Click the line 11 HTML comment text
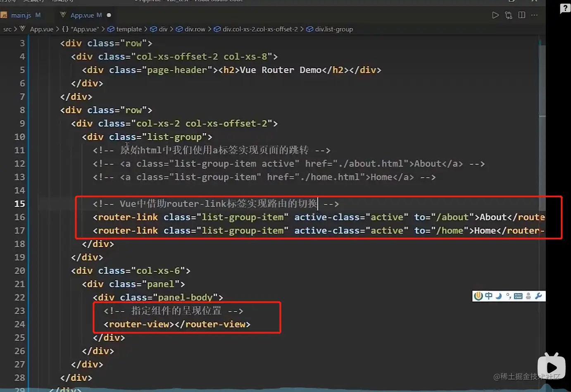Screen dimensions: 571x392 pyautogui.click(x=212, y=150)
